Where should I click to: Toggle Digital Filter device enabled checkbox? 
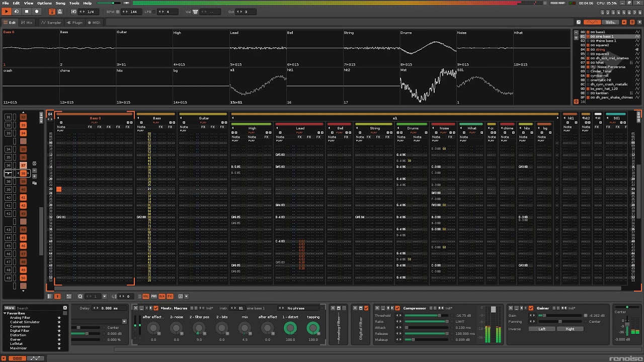[x=366, y=308]
